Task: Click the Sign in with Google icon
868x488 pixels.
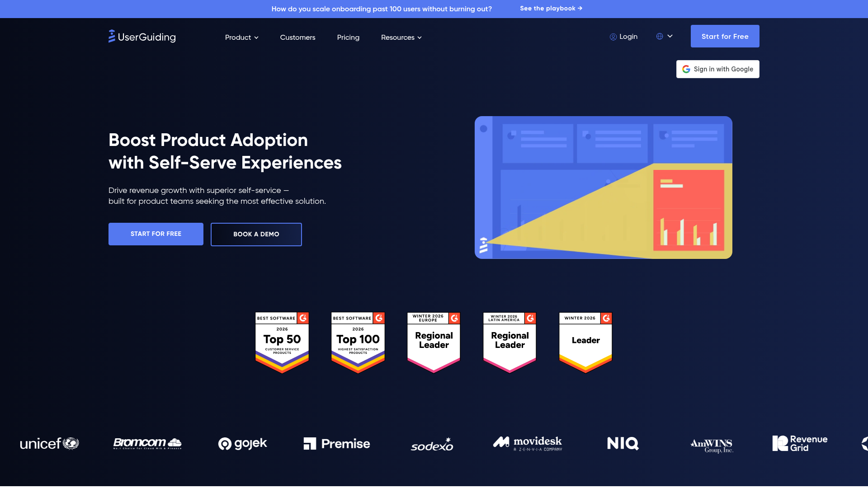Action: tap(686, 69)
